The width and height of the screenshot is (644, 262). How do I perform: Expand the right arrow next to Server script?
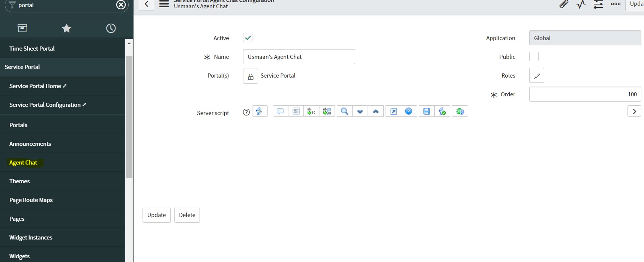tap(634, 111)
